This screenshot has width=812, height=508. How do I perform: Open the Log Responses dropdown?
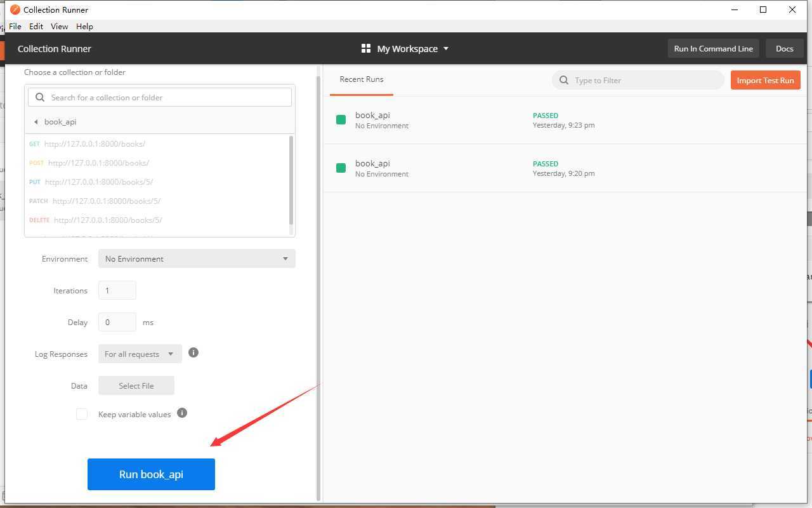(140, 354)
